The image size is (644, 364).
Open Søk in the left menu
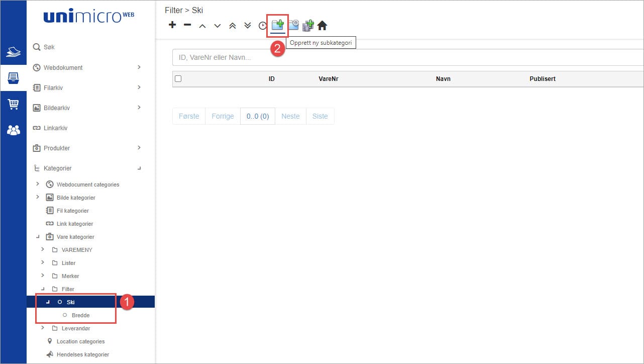click(x=49, y=47)
